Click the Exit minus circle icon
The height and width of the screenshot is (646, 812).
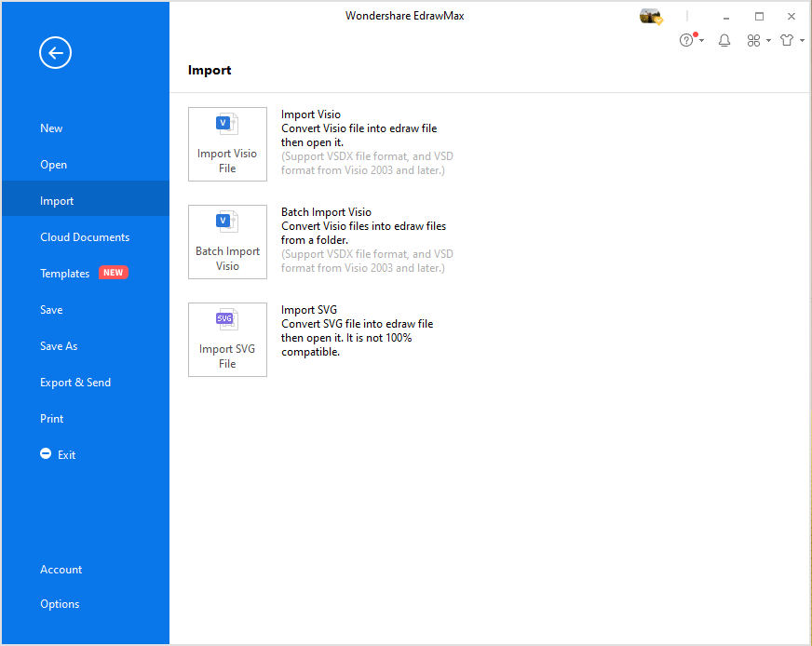(46, 453)
